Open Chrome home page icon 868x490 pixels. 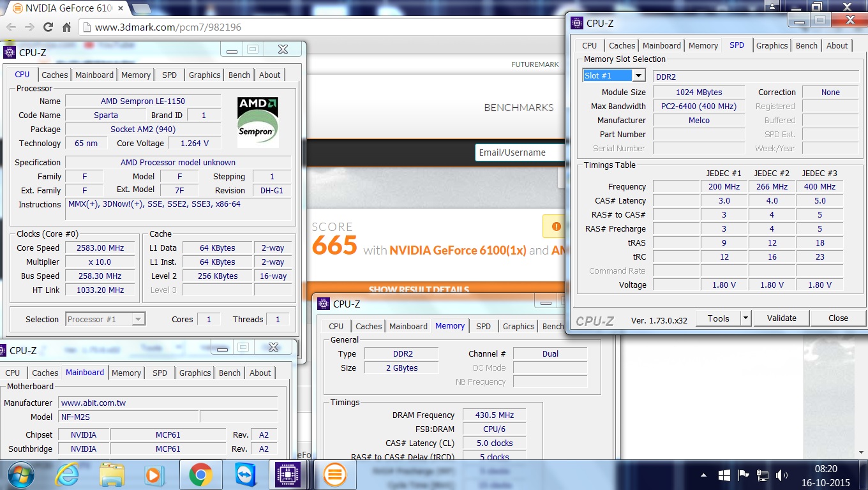[66, 27]
